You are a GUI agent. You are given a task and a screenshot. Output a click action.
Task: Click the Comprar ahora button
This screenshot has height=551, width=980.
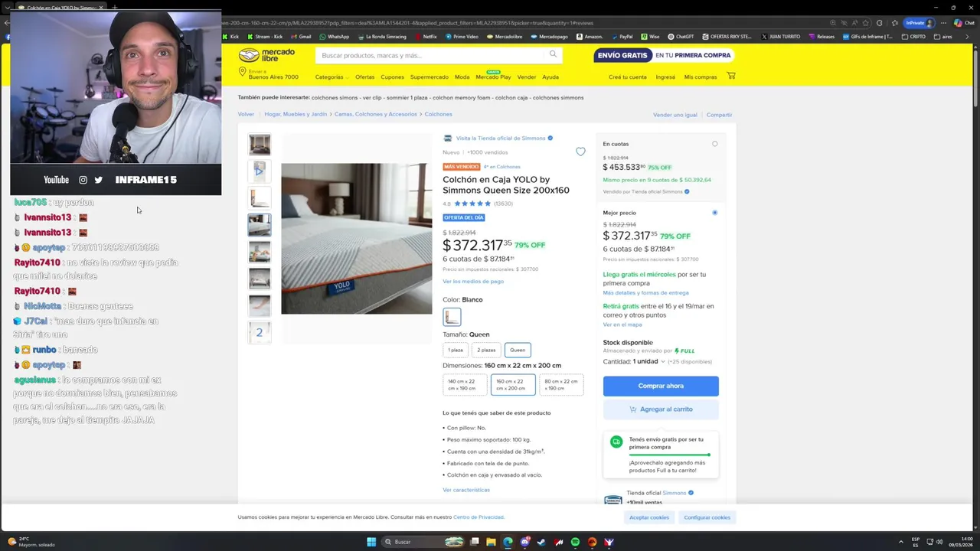click(x=661, y=386)
